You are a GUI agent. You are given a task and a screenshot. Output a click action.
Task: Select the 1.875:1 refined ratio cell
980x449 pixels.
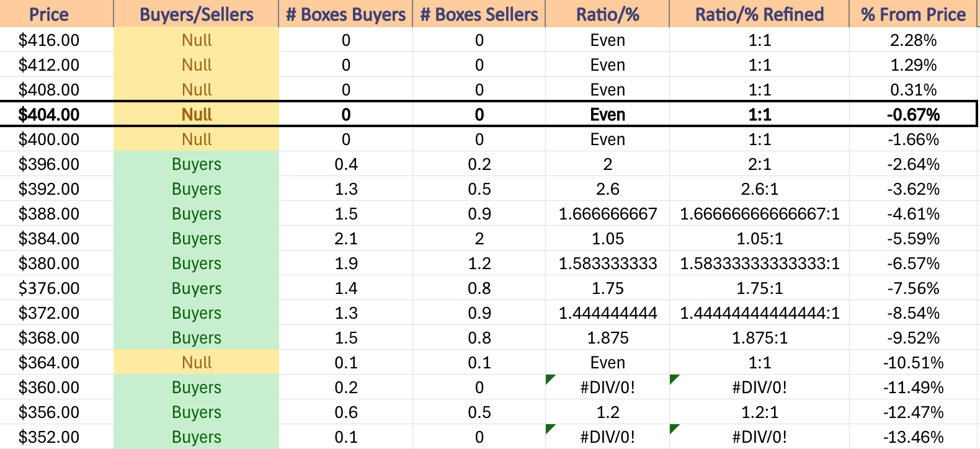759,338
